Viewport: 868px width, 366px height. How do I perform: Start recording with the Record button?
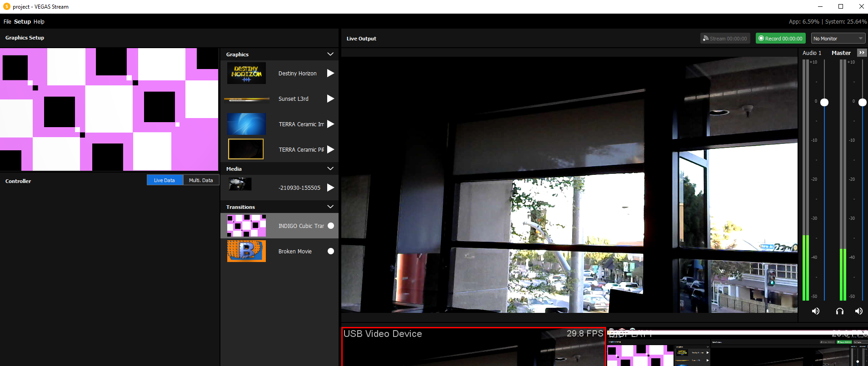tap(780, 39)
